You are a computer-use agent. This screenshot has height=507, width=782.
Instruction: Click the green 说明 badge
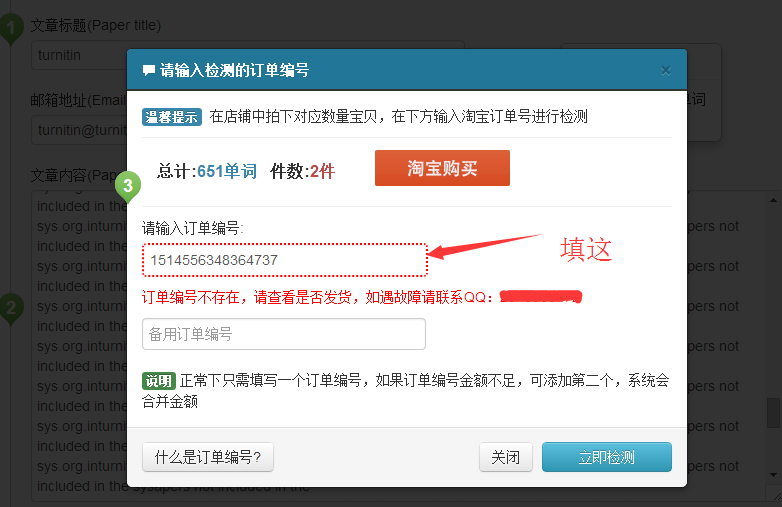(159, 381)
